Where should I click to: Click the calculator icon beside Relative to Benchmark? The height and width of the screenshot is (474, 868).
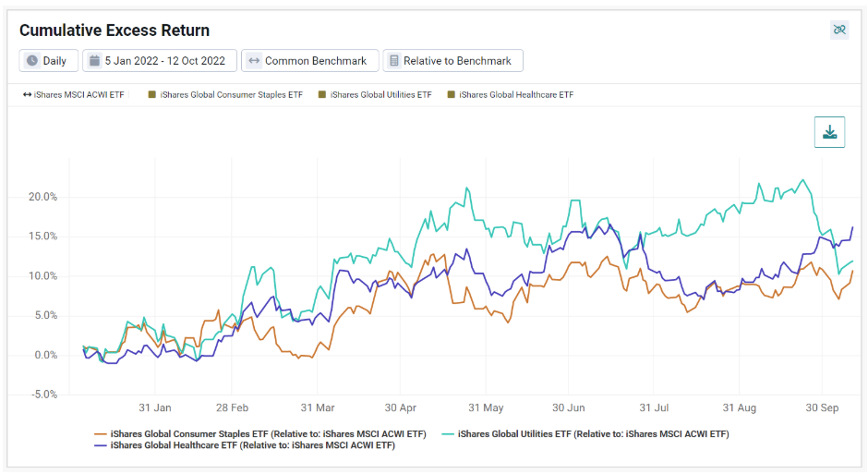click(x=393, y=60)
